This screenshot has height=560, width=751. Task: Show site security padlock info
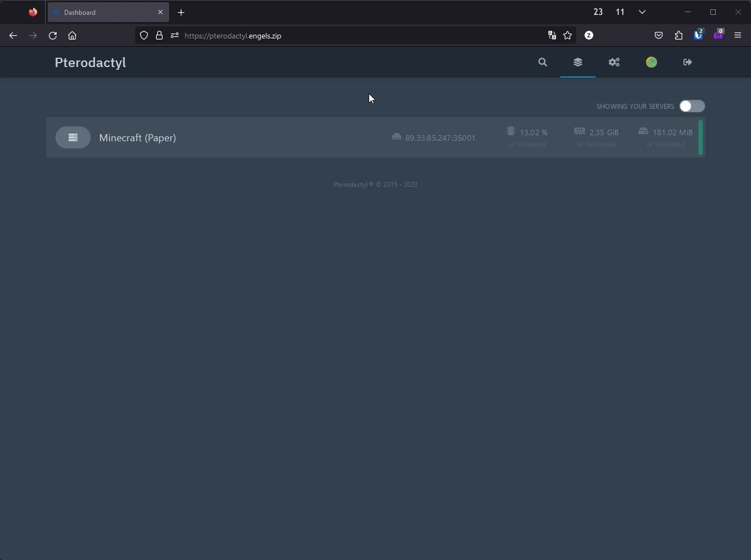pyautogui.click(x=159, y=35)
